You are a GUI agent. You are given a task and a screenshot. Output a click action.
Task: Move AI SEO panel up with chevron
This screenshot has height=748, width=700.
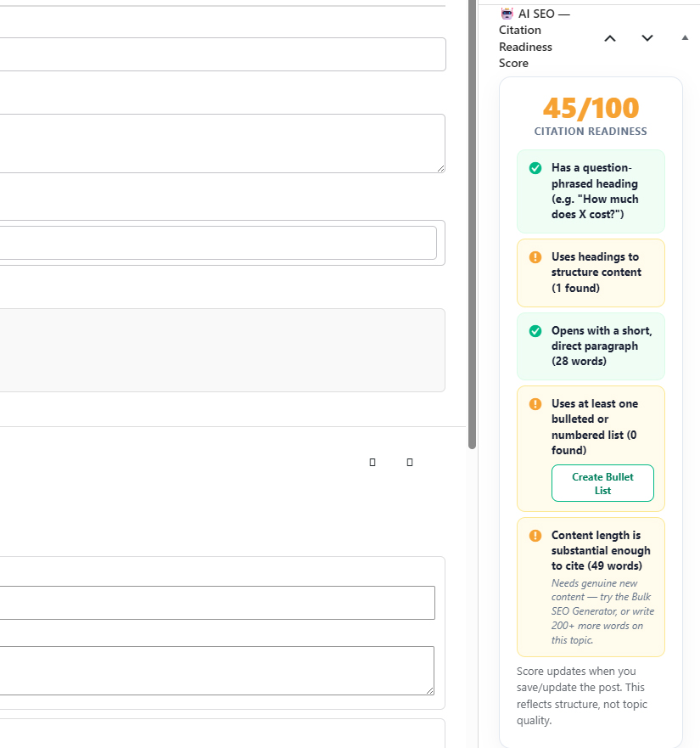tap(610, 39)
